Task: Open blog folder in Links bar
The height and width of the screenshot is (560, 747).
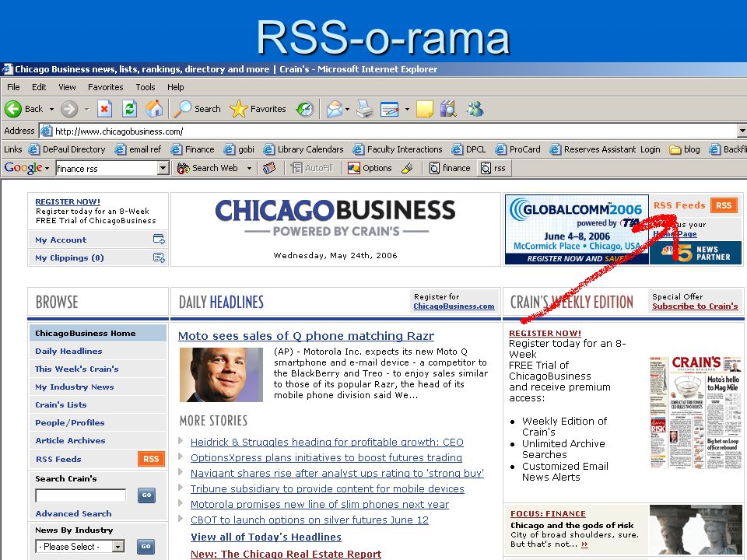Action: pyautogui.click(x=685, y=149)
